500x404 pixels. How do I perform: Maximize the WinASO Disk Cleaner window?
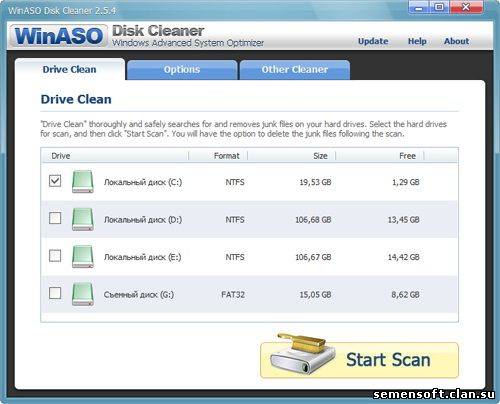tap(440, 7)
